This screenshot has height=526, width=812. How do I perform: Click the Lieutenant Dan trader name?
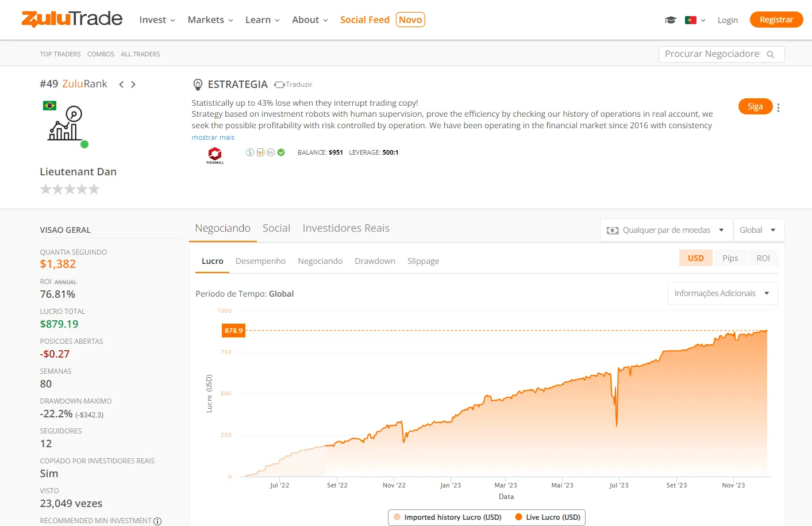point(78,172)
